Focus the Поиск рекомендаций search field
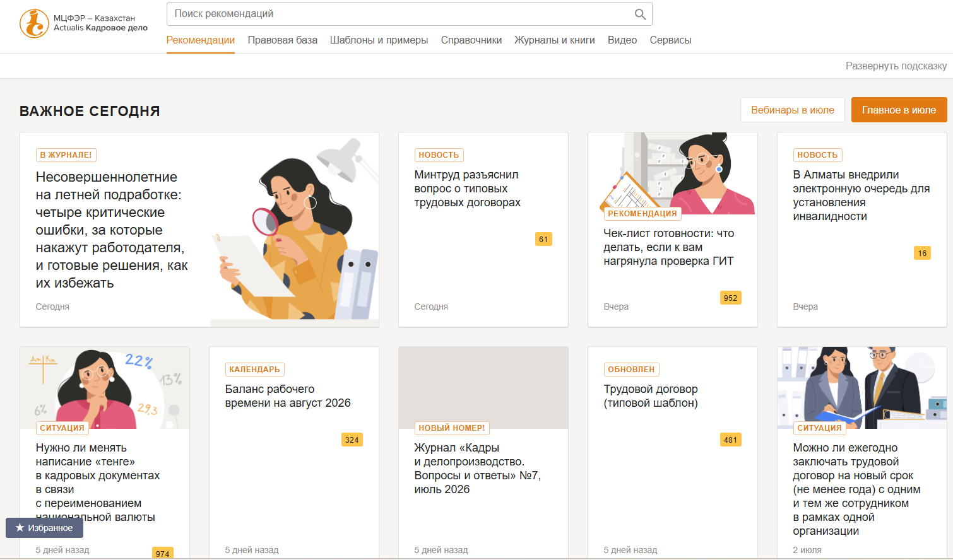The height and width of the screenshot is (560, 953). [x=401, y=14]
